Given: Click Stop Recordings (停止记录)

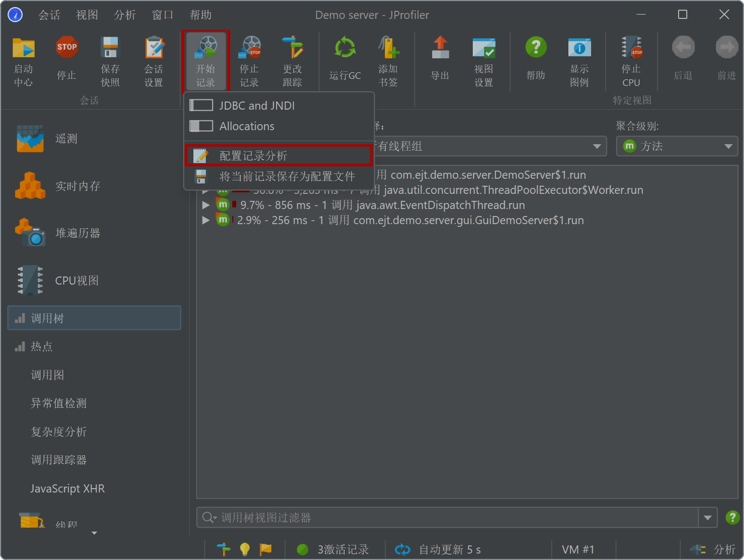Looking at the screenshot, I should tap(250, 62).
